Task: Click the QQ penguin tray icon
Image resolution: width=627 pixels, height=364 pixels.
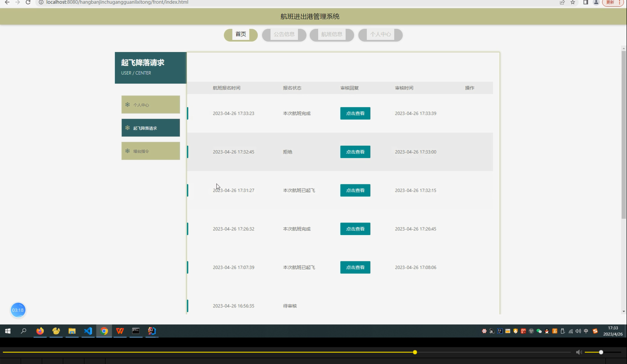Action: click(x=547, y=331)
